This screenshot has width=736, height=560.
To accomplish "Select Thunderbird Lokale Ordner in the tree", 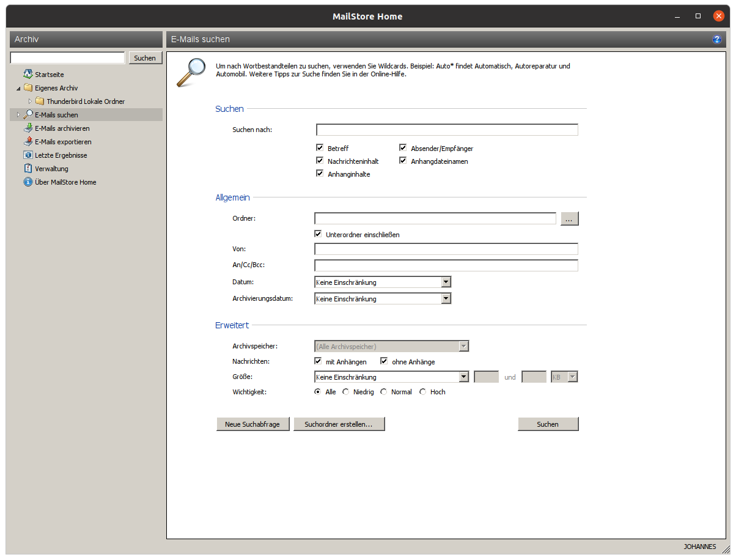I will (86, 101).
